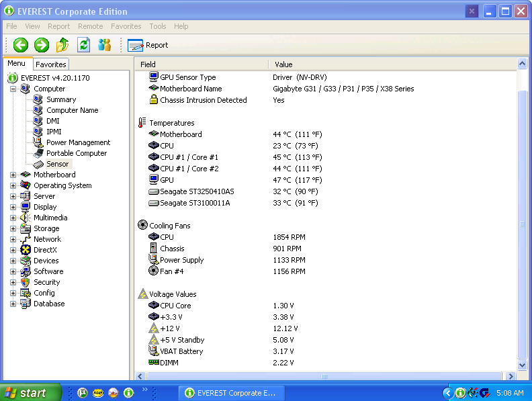The height and width of the screenshot is (401, 532).
Task: Expand the Software tree node
Action: pos(13,272)
